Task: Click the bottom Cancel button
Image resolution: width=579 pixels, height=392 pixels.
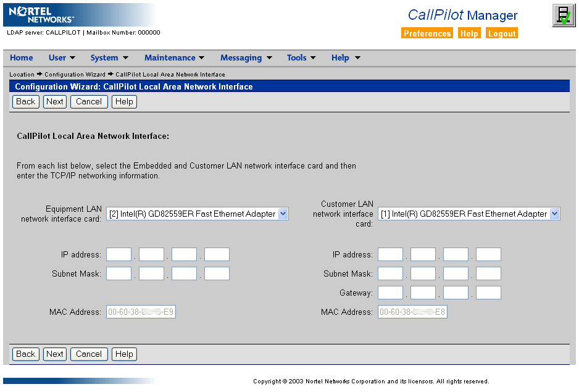Action: click(89, 354)
